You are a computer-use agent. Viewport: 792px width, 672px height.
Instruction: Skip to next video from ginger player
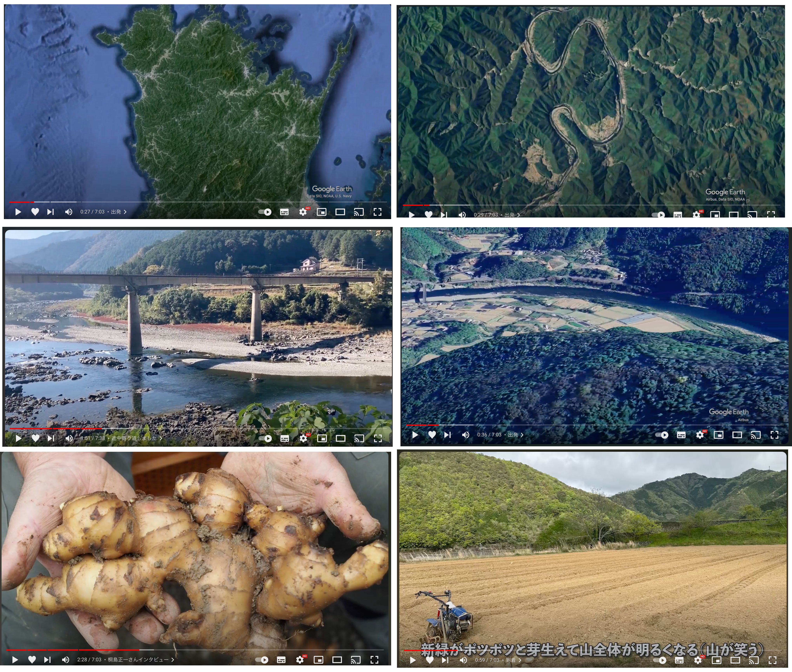pos(47,659)
